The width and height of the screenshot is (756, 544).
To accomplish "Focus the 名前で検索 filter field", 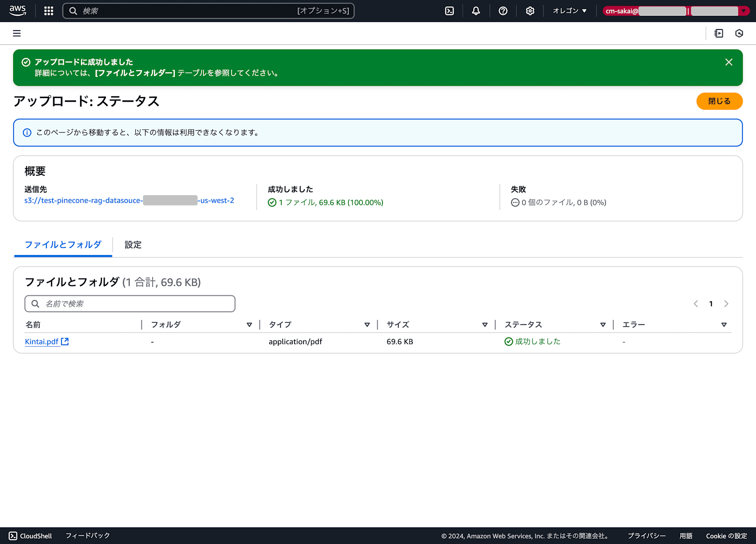I will tap(130, 304).
